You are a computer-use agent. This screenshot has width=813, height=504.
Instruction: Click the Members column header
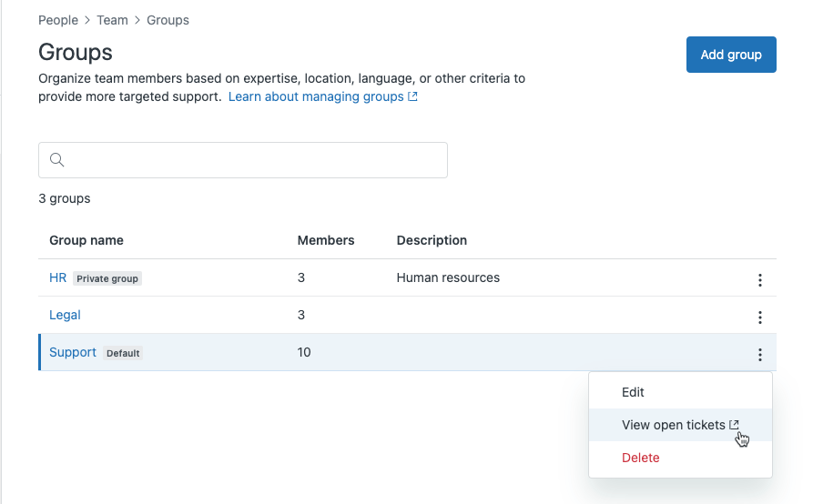pos(325,240)
